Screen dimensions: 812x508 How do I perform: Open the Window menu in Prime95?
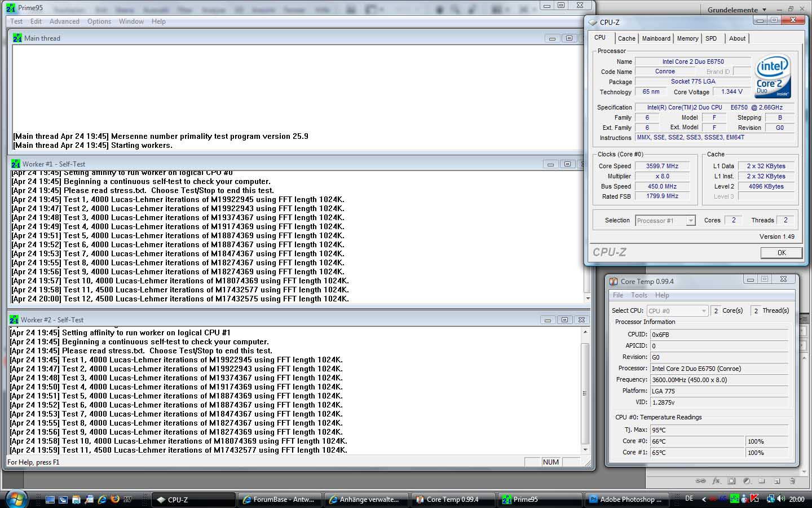[131, 21]
